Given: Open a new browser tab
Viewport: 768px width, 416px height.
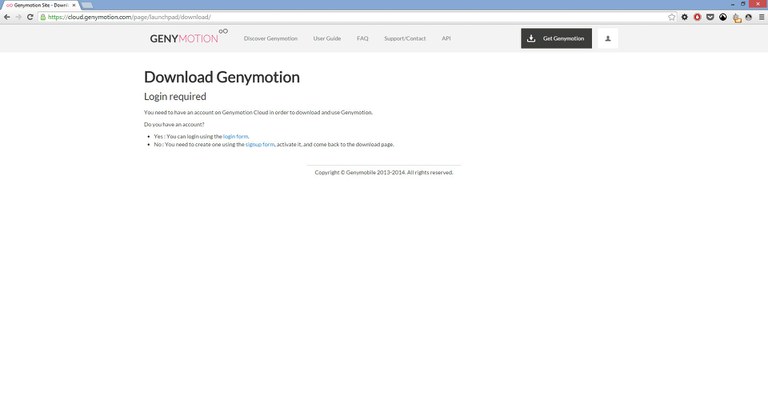Looking at the screenshot, I should coord(87,5).
